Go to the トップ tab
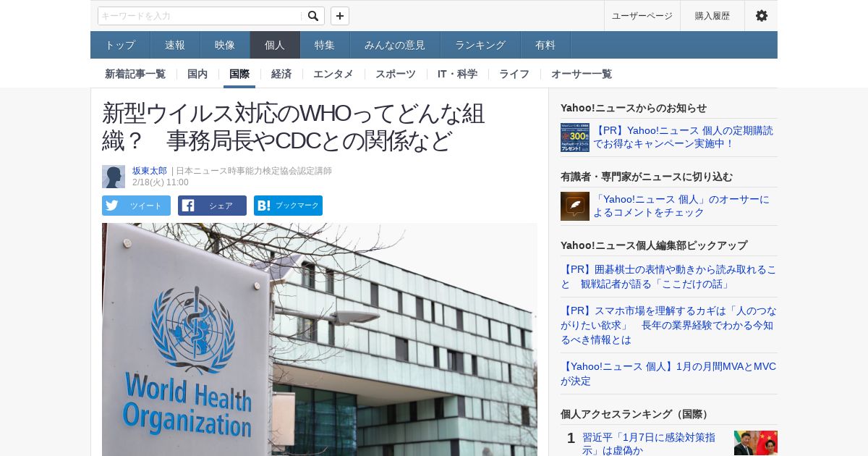 pos(120,45)
